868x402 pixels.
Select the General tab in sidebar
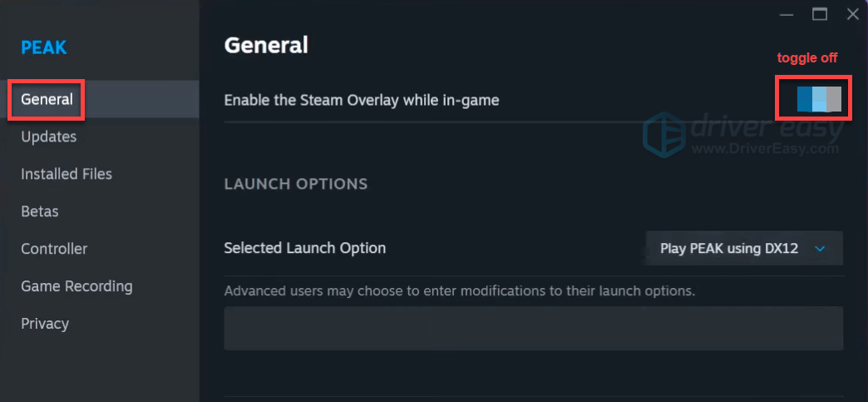click(x=47, y=100)
